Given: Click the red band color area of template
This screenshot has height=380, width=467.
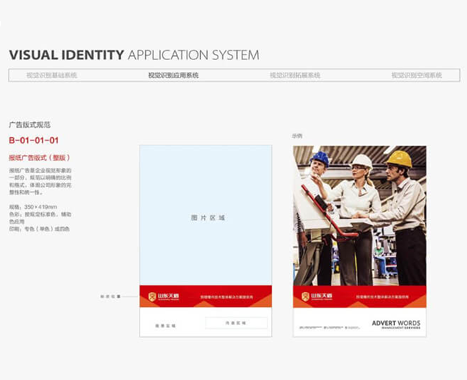Looking at the screenshot, I should tap(206, 296).
